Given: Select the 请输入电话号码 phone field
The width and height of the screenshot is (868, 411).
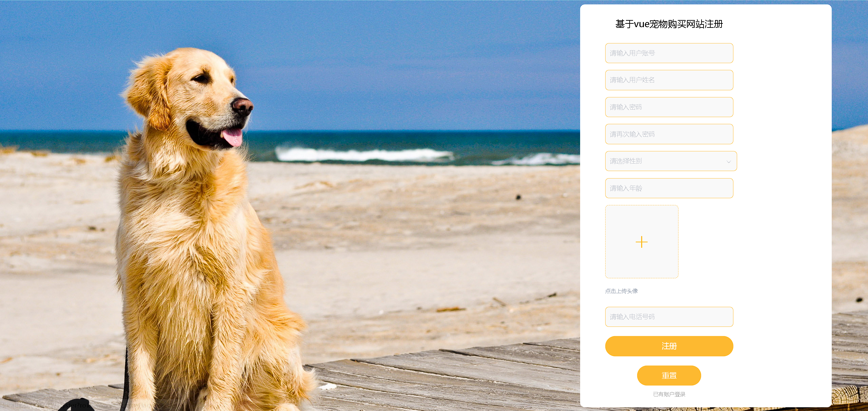Looking at the screenshot, I should pos(669,317).
